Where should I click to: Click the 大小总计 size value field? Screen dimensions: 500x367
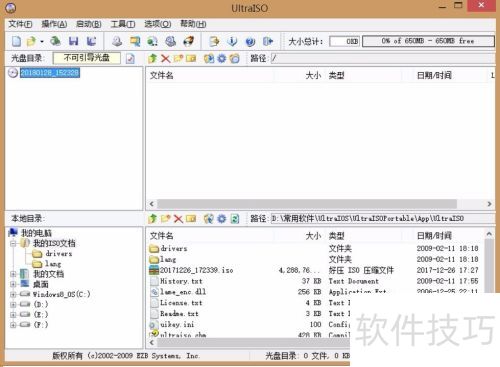point(344,41)
